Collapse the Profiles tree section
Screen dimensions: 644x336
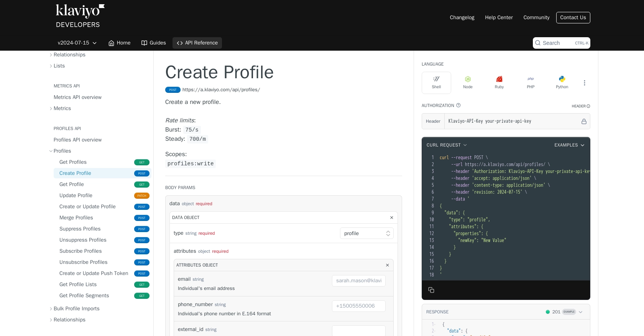(x=51, y=151)
